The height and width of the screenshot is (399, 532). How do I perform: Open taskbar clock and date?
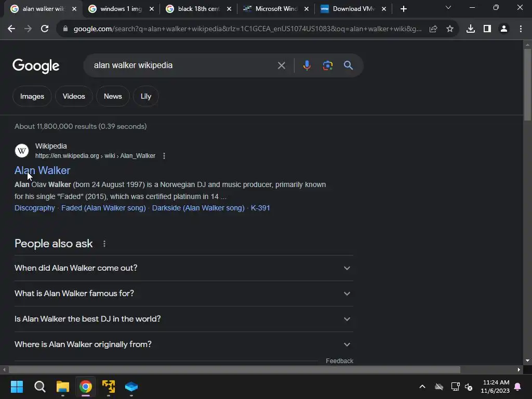(x=495, y=387)
